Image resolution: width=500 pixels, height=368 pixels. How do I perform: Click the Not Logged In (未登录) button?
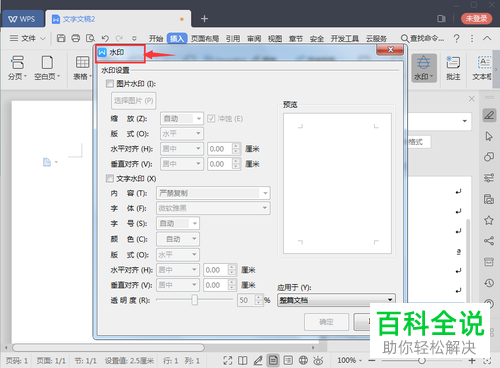pyautogui.click(x=476, y=19)
